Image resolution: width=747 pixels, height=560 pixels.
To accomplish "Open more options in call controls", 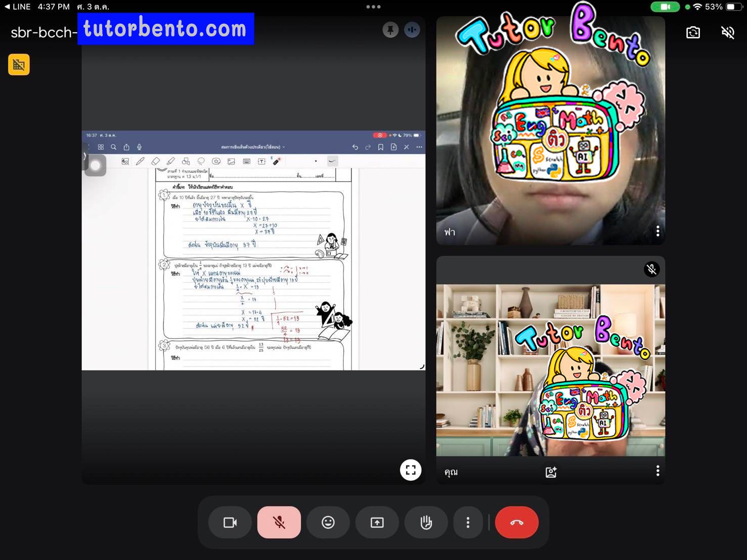I will 468,523.
